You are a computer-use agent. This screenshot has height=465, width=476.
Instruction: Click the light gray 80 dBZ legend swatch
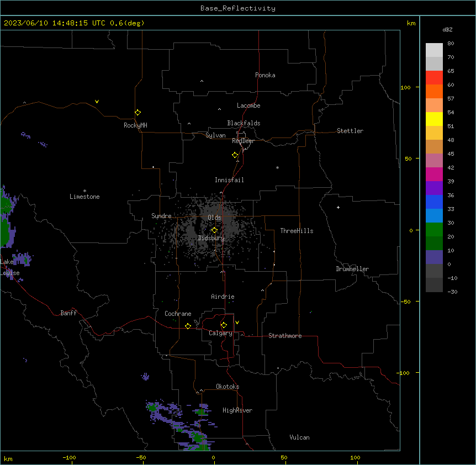434,50
